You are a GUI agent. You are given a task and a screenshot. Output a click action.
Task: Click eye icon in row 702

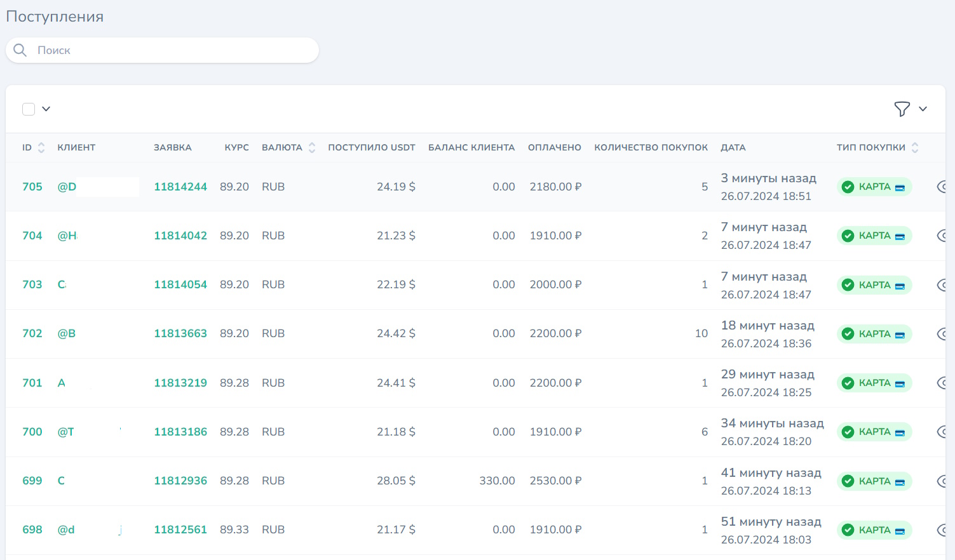point(942,334)
